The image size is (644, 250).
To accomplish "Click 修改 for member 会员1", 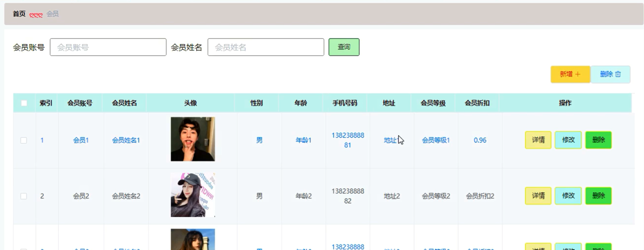I will point(568,140).
